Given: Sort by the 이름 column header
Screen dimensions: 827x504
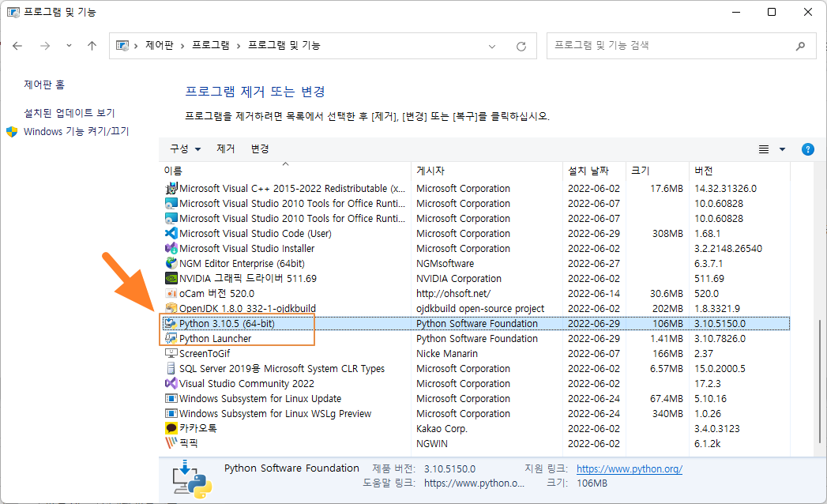Looking at the screenshot, I should click(287, 171).
